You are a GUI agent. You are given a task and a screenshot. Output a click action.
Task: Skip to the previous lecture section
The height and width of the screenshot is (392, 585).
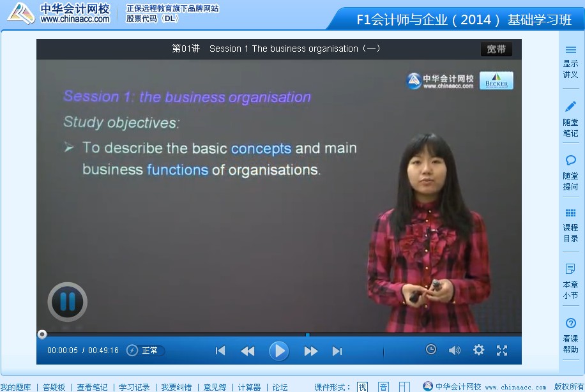point(220,351)
